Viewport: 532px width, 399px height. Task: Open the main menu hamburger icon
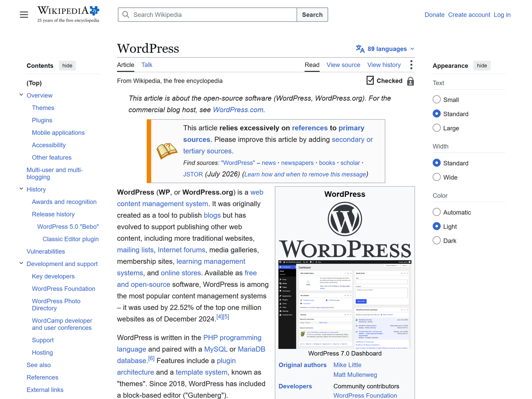(24, 15)
